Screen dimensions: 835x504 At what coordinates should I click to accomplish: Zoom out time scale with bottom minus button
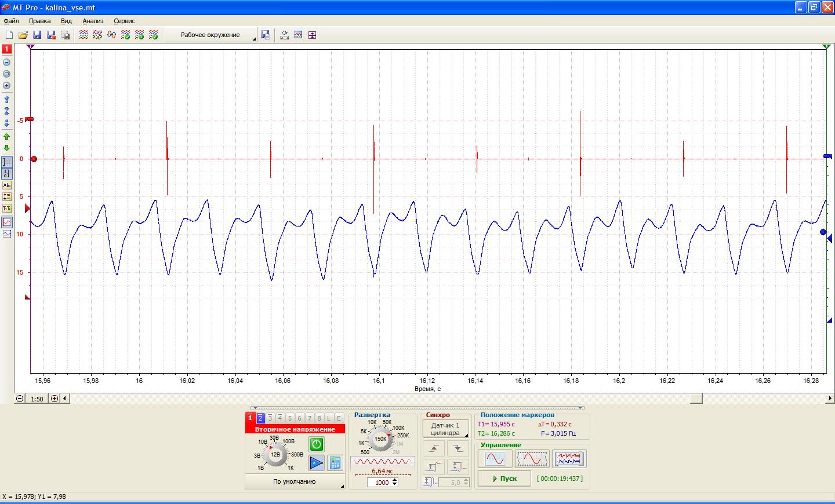pos(20,399)
